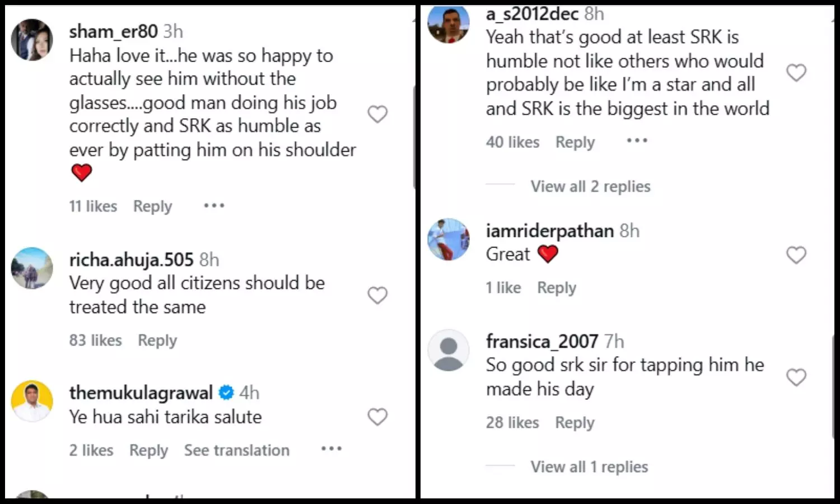Open more options for a_s2012dec's comment
The height and width of the screenshot is (504, 840).
tap(637, 141)
